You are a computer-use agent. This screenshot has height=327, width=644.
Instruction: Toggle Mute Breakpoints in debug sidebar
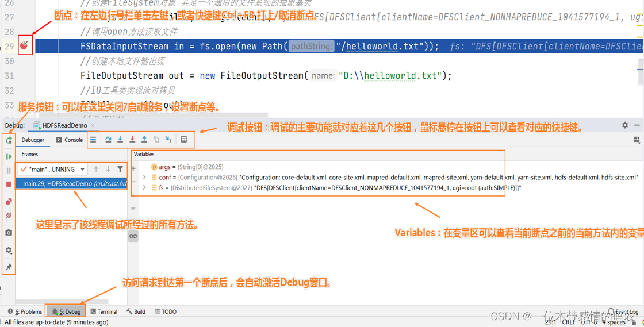(9, 216)
